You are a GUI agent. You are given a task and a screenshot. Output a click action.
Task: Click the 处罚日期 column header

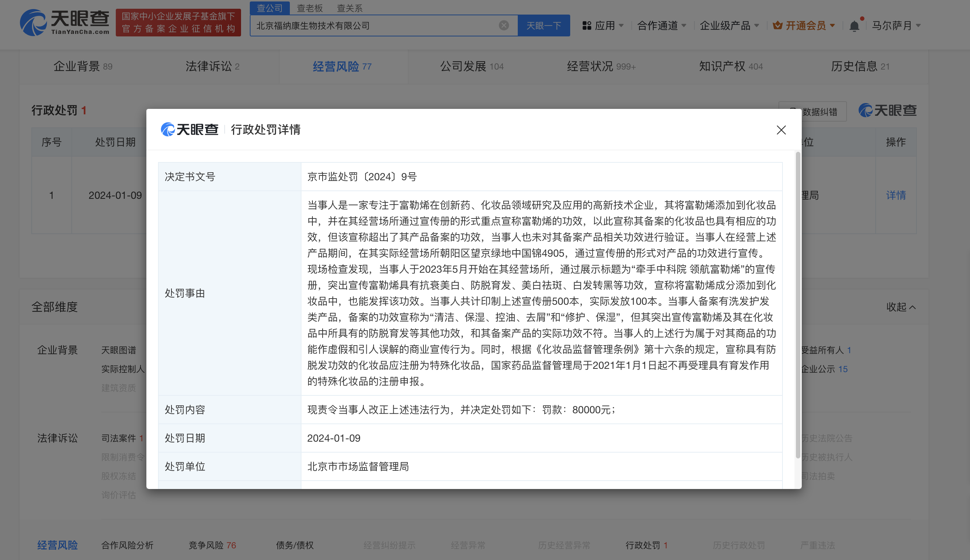pos(115,142)
